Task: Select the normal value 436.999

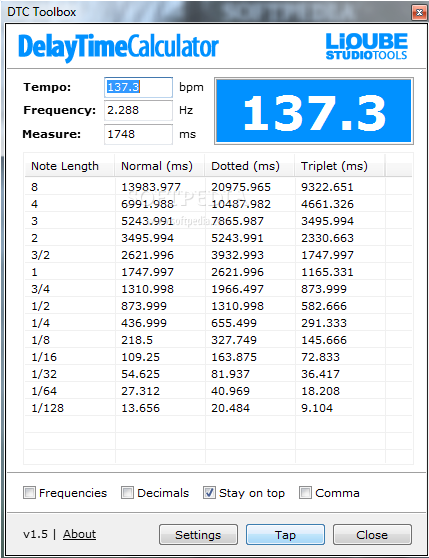Action: coord(144,323)
